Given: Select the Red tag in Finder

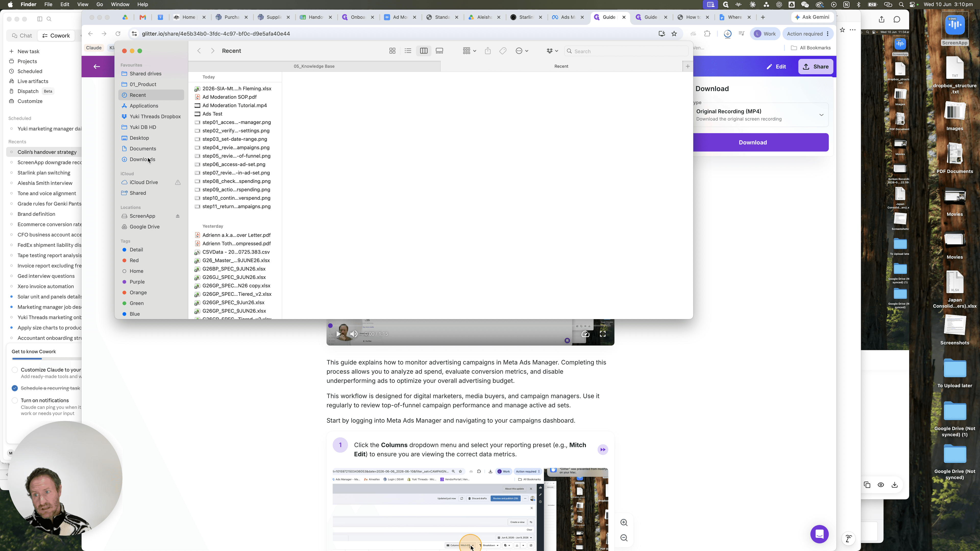Looking at the screenshot, I should [134, 260].
